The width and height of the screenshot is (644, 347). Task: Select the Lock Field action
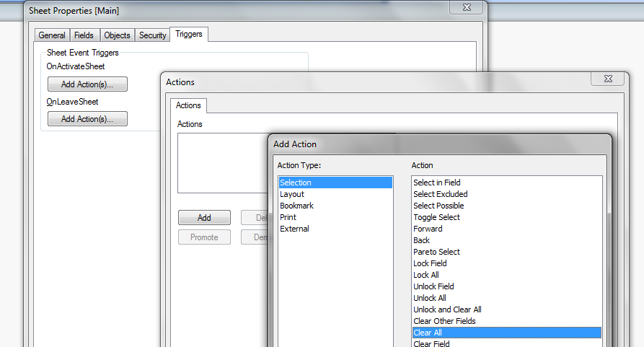[x=507, y=263]
